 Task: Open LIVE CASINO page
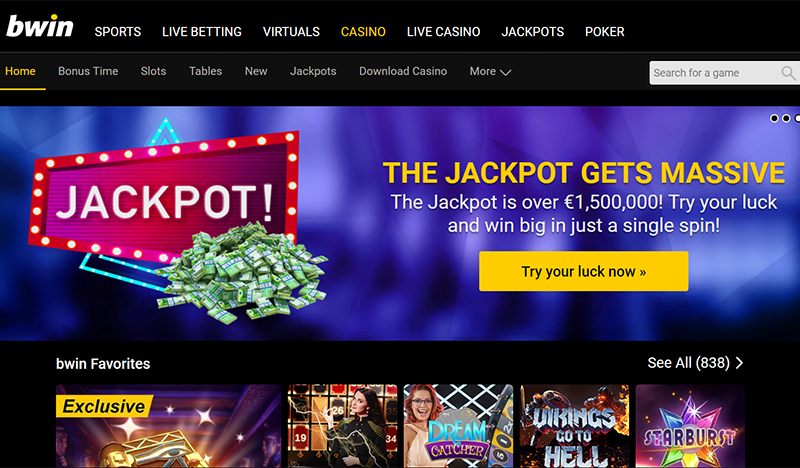(x=443, y=32)
